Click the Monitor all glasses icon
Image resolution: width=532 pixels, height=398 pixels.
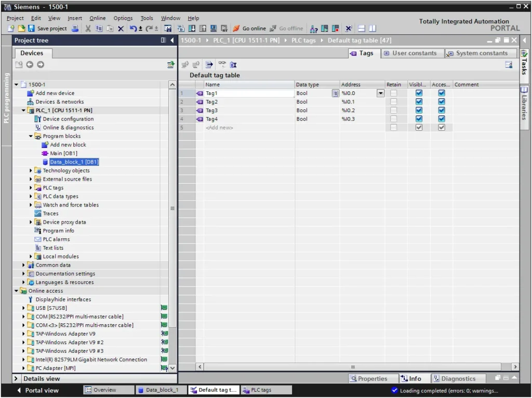click(222, 64)
